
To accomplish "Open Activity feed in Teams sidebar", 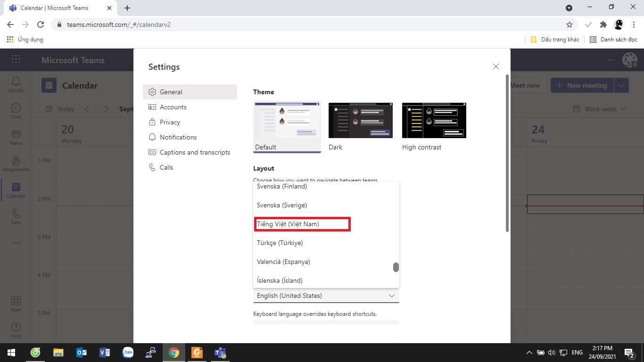I will pos(16,84).
